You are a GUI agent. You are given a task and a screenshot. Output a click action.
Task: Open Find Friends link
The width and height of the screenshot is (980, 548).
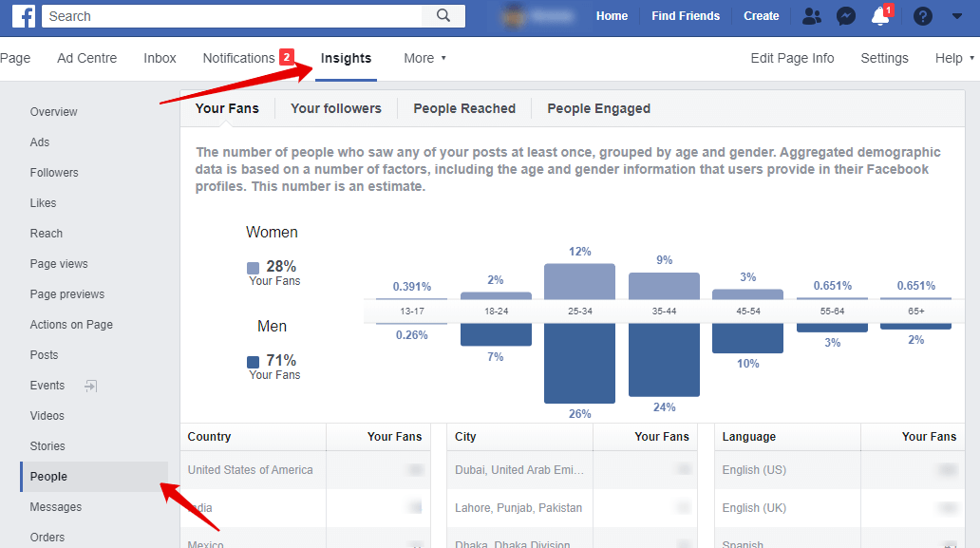686,16
